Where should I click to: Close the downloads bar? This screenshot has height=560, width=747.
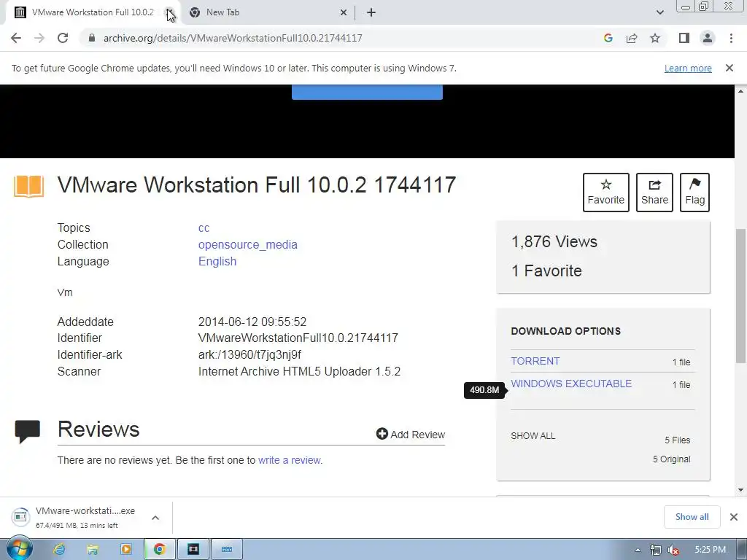coord(734,517)
